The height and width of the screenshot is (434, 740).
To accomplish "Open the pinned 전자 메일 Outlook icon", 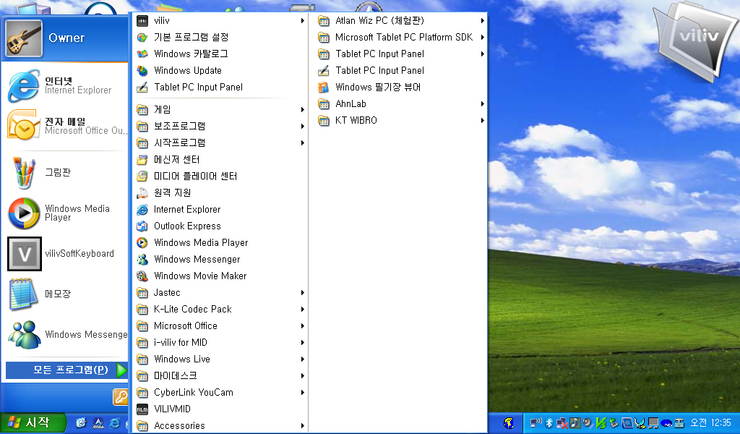I will pyautogui.click(x=23, y=125).
